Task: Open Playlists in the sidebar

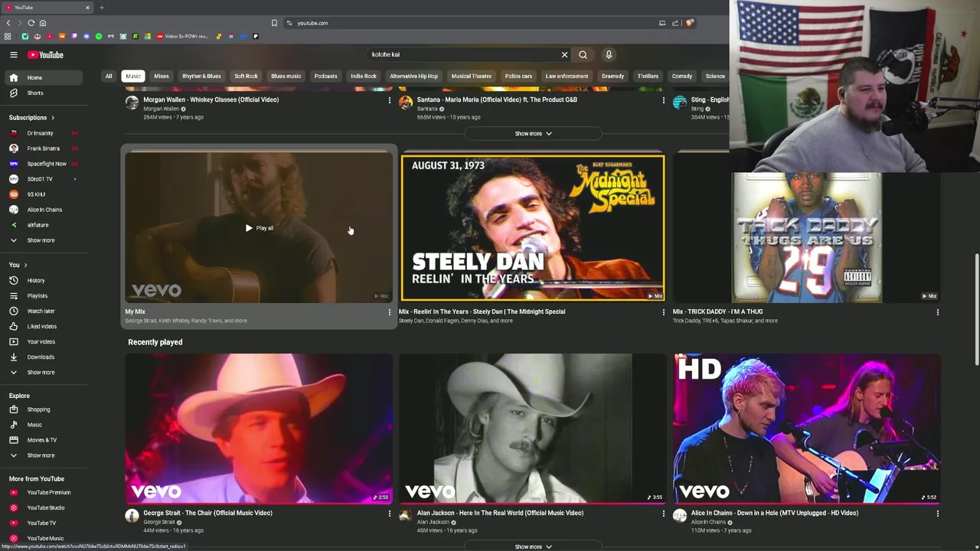Action: click(42, 295)
